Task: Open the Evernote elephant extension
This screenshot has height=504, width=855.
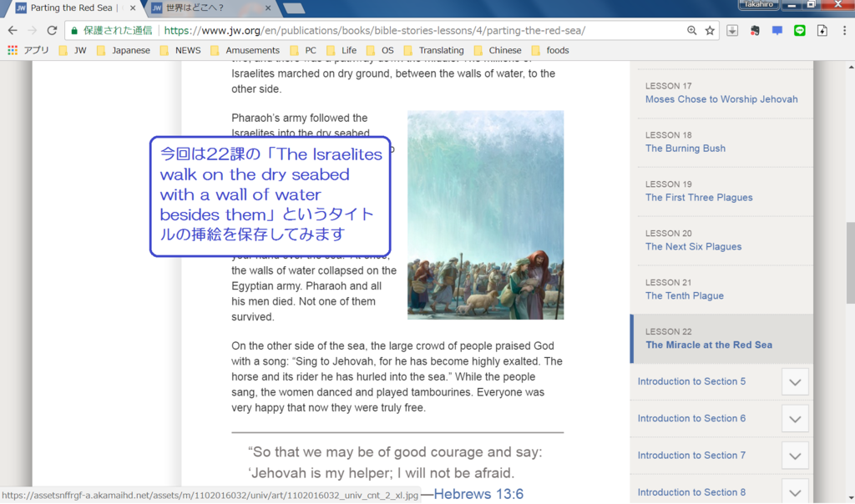Action: coord(755,31)
